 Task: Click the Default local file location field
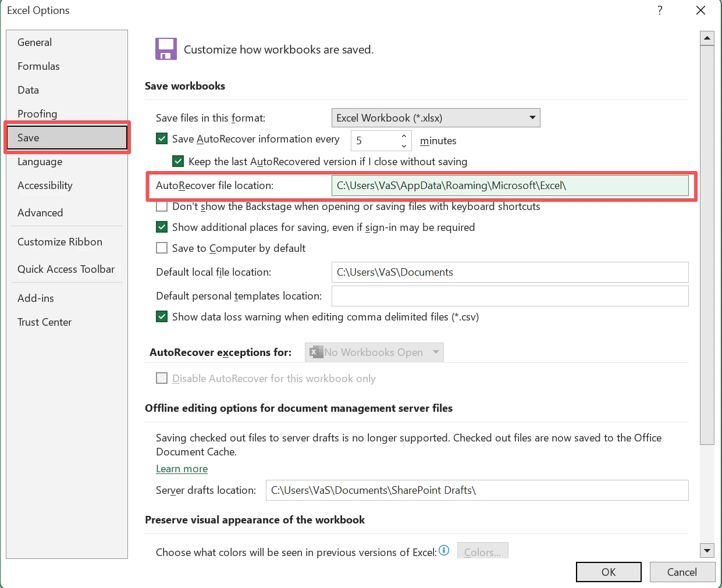pos(510,272)
